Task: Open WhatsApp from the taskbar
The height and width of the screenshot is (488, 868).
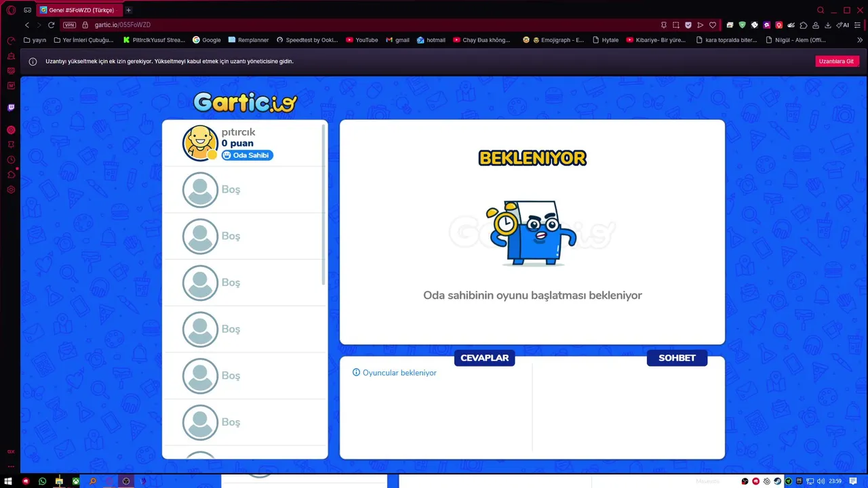Action: (x=43, y=481)
